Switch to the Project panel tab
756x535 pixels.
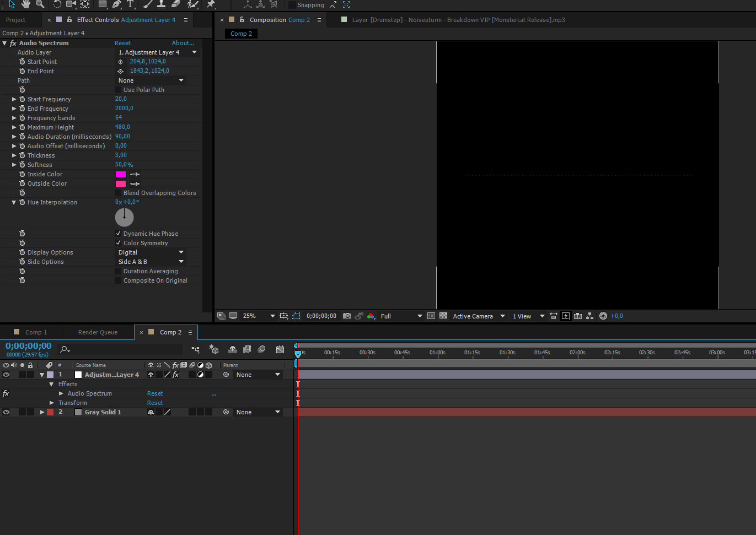16,20
